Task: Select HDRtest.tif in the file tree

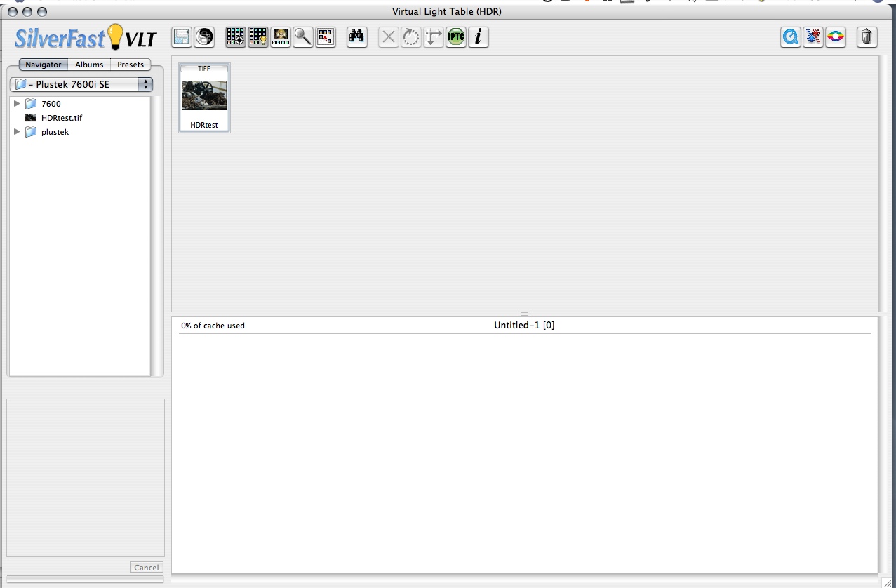Action: point(61,118)
